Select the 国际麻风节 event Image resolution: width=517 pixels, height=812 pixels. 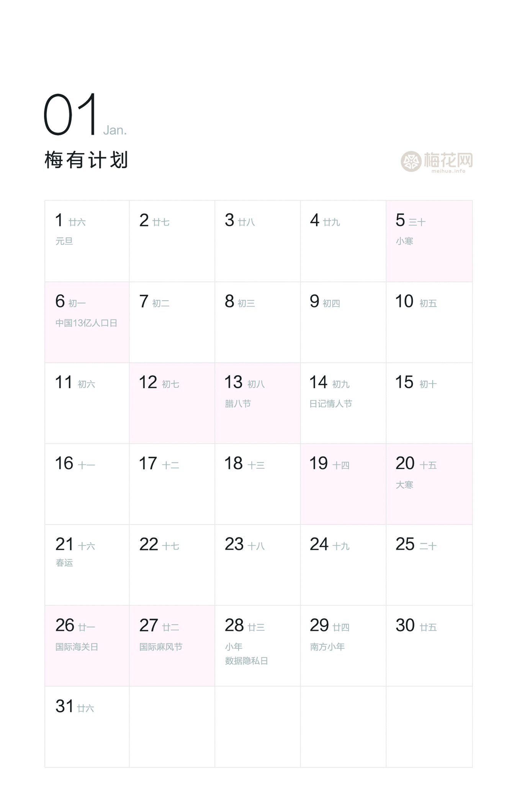click(x=161, y=647)
